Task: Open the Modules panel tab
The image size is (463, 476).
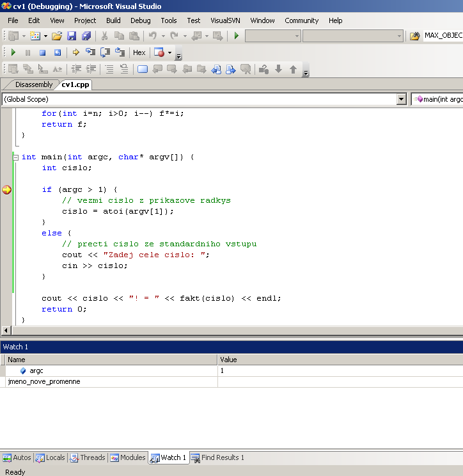Action: [x=128, y=457]
